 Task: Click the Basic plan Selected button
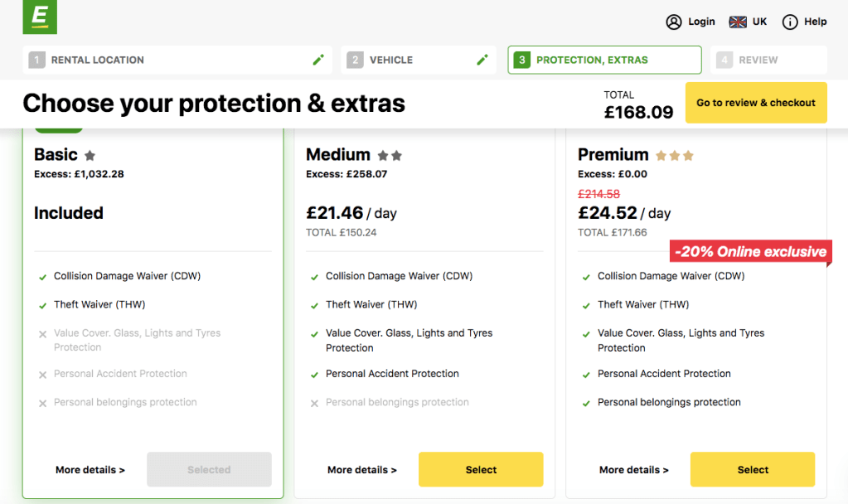tap(209, 469)
